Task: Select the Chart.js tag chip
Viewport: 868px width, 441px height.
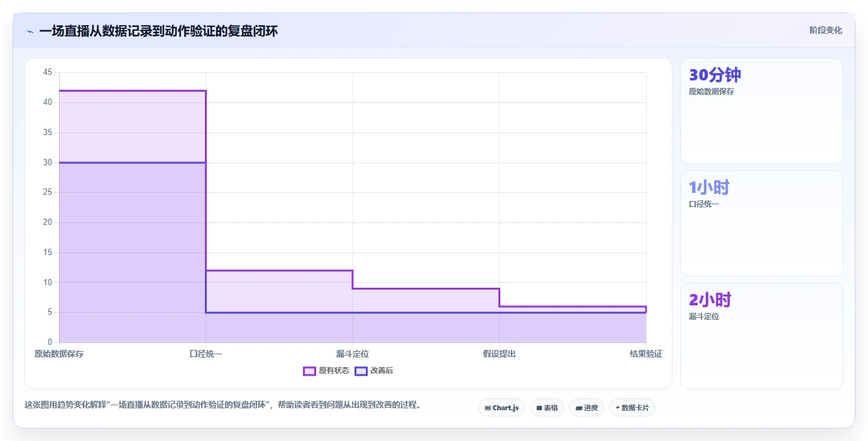Action: 502,408
